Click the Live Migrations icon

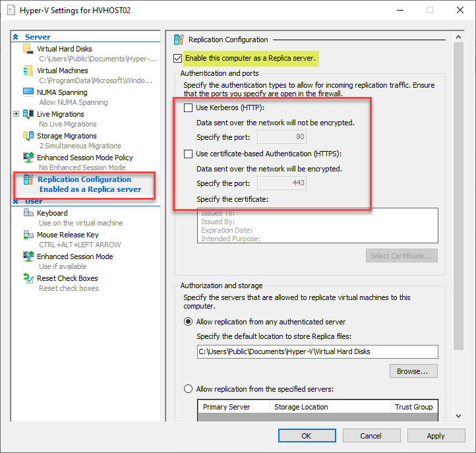(28, 114)
